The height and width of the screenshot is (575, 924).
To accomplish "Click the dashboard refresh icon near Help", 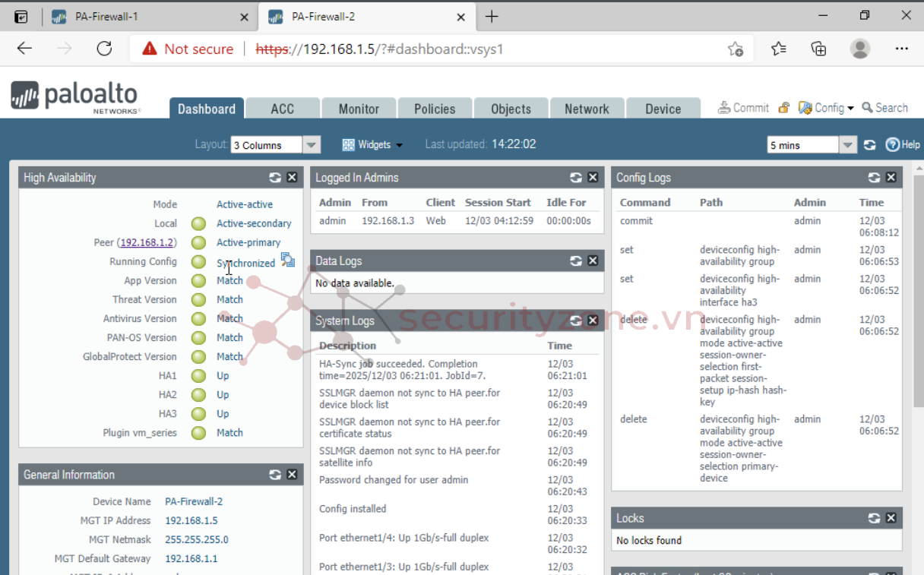I will coord(870,145).
